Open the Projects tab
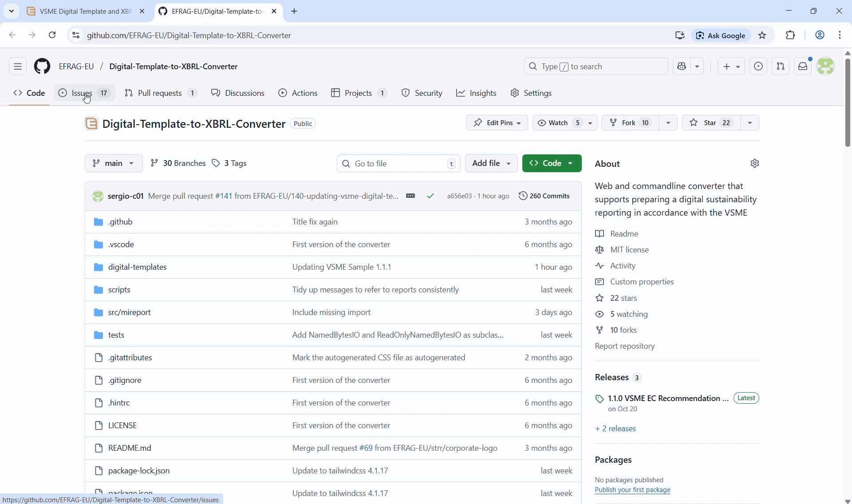Viewport: 852px width, 504px height. [x=359, y=93]
